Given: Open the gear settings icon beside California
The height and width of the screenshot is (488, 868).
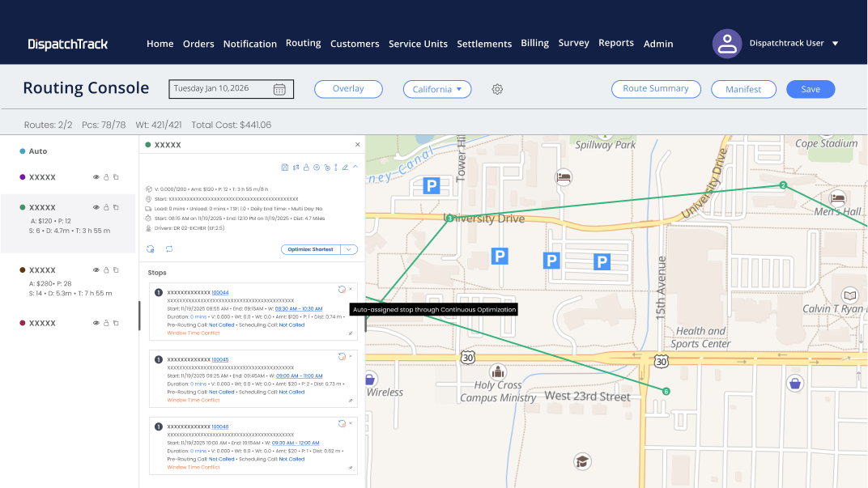Looking at the screenshot, I should tap(497, 89).
